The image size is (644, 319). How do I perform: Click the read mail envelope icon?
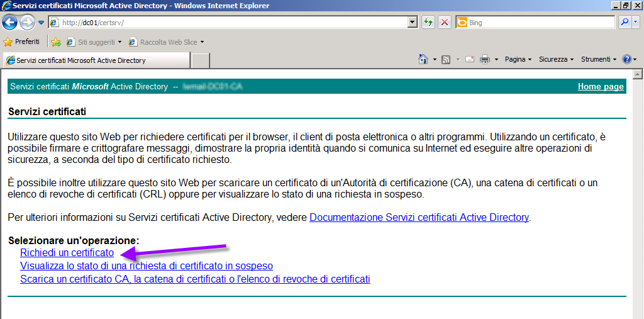coord(470,60)
